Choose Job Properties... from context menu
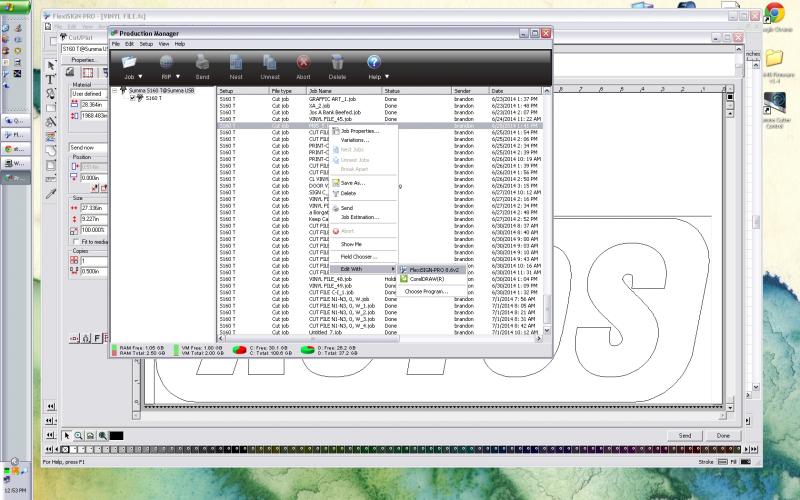This screenshot has height=500, width=800. click(x=360, y=131)
